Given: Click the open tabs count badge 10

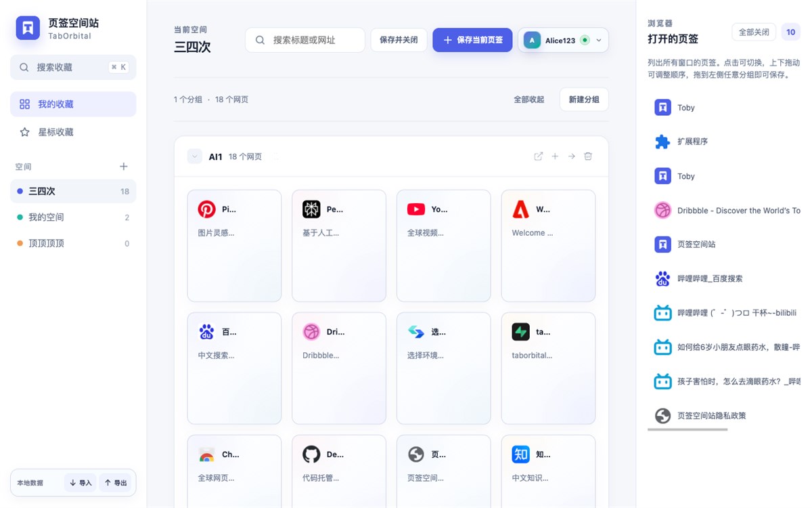Looking at the screenshot, I should point(790,32).
